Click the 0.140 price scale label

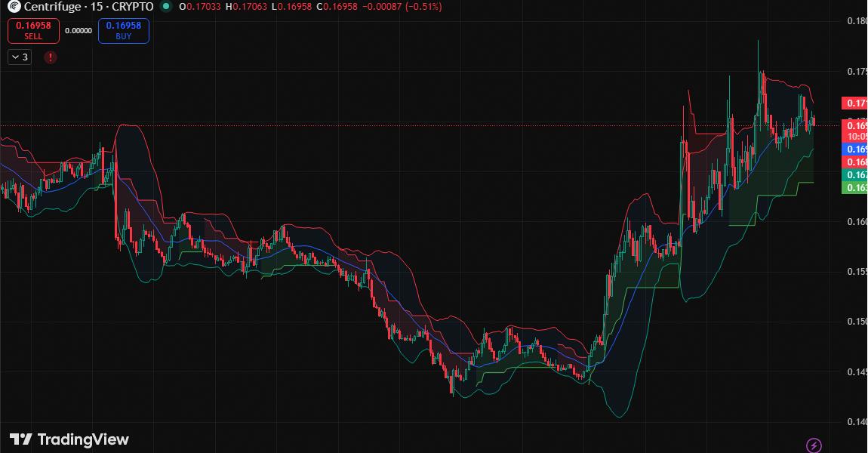tap(857, 421)
